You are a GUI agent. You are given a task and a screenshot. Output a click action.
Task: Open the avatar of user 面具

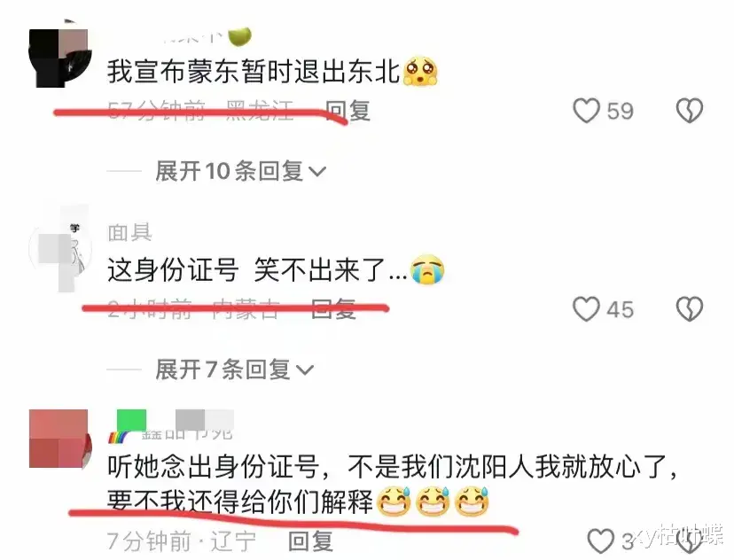pos(59,248)
